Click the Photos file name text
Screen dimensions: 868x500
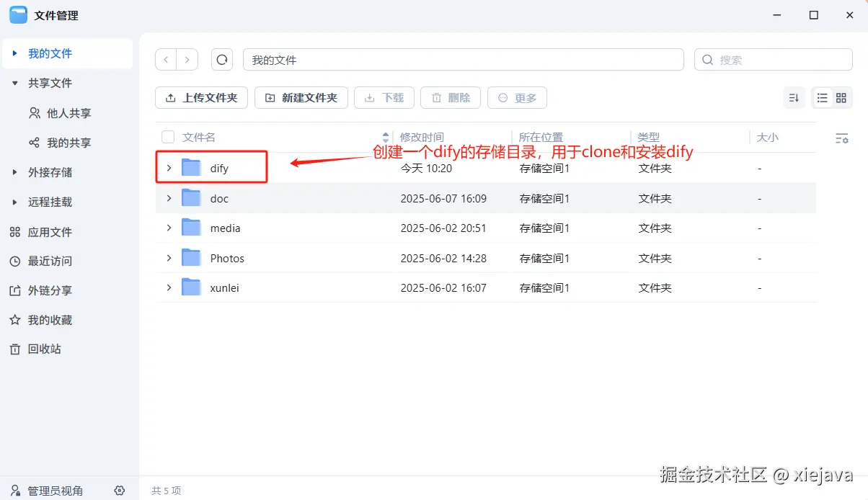227,258
